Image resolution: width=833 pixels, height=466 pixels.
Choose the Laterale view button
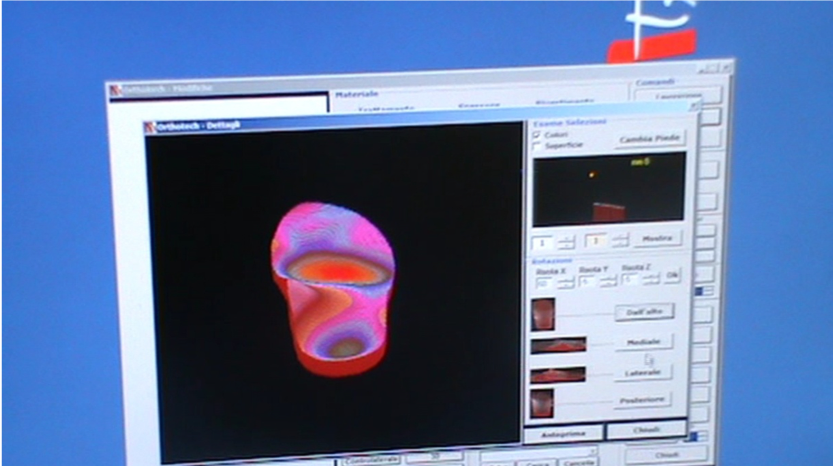coord(643,372)
